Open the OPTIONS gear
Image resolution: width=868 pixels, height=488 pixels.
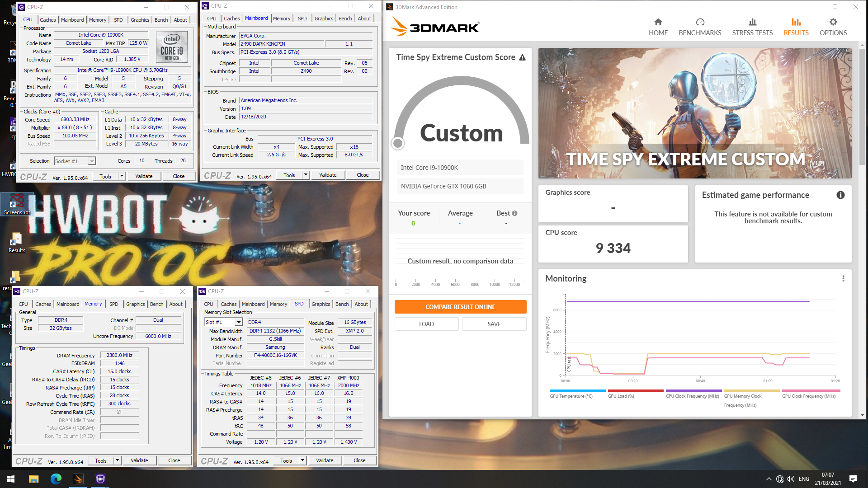pos(833,27)
